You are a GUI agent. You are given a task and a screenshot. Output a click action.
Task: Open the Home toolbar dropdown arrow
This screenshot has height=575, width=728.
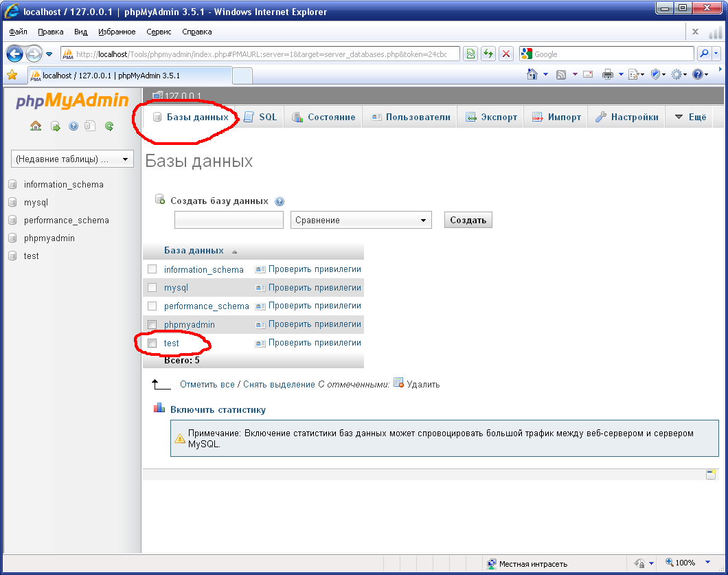tap(545, 74)
